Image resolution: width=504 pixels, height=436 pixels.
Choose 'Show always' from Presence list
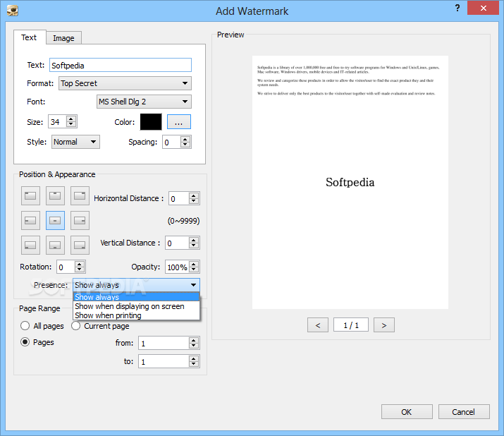click(136, 297)
